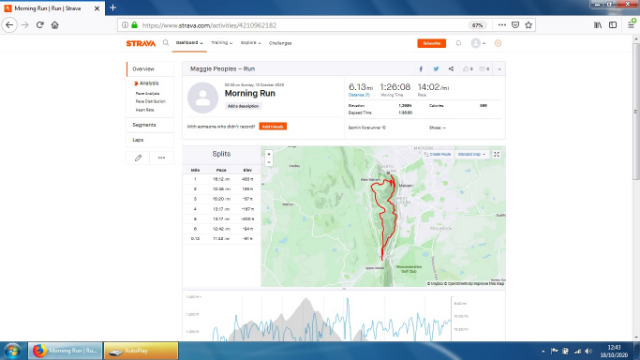This screenshot has width=640, height=360.
Task: Click Add a description link
Action: [x=243, y=106]
